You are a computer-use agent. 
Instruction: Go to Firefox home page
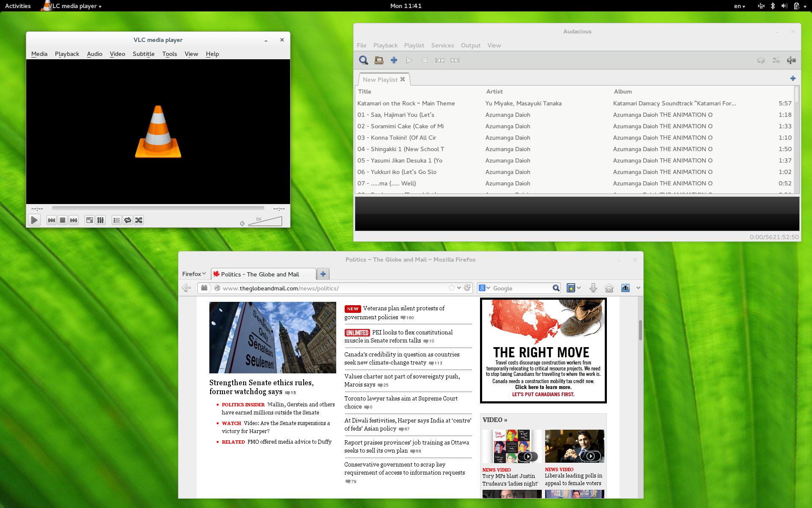(x=609, y=288)
